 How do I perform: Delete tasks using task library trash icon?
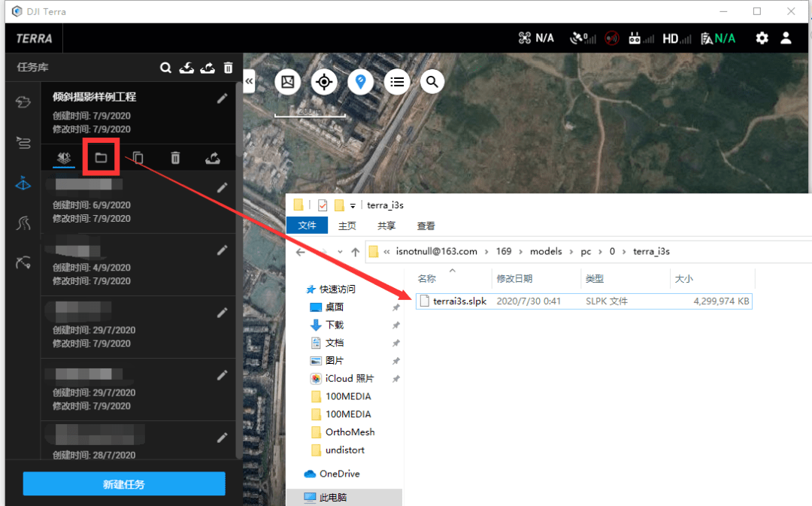pos(228,68)
